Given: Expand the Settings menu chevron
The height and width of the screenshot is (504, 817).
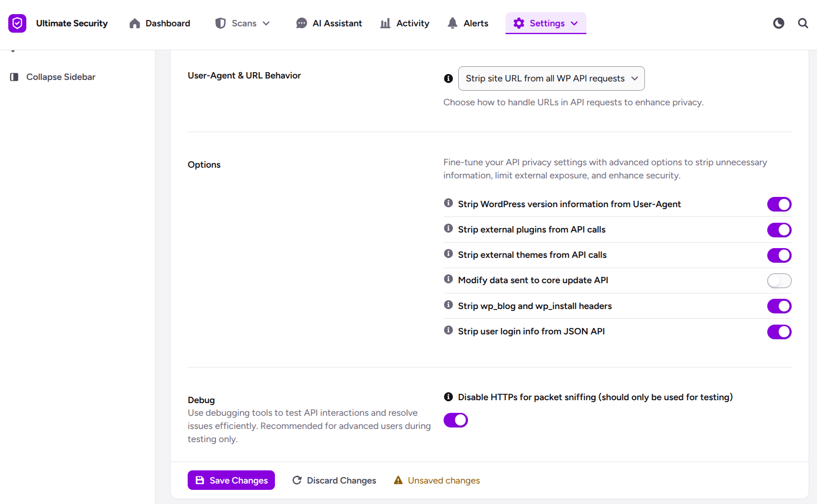Looking at the screenshot, I should 574,23.
